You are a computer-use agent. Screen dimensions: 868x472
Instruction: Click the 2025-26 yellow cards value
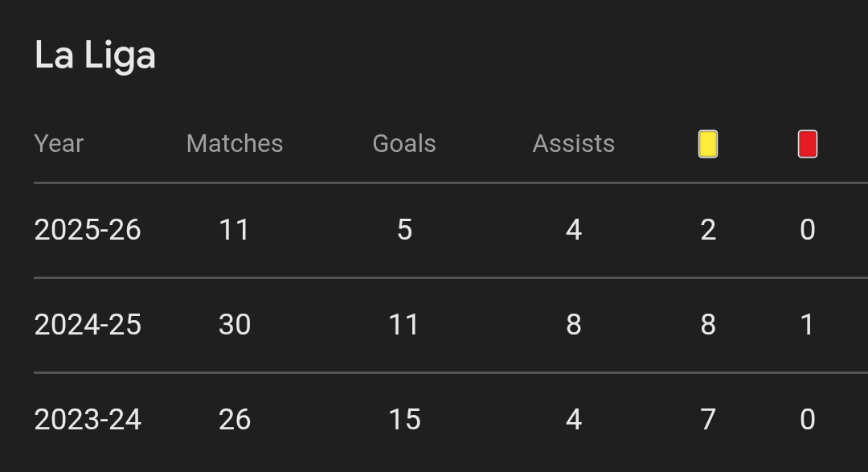[708, 230]
